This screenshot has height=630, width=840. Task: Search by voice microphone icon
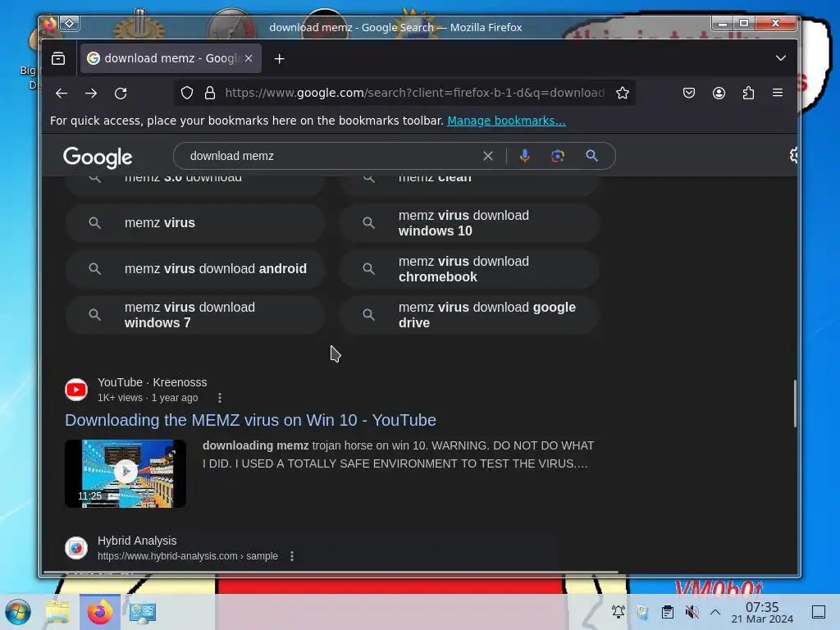tap(524, 156)
